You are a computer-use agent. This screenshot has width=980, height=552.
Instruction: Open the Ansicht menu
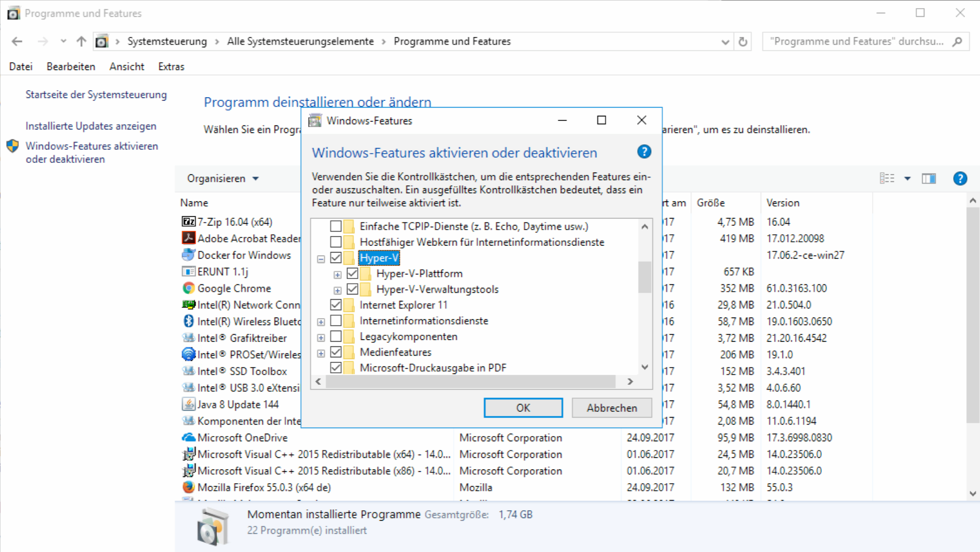pos(126,66)
